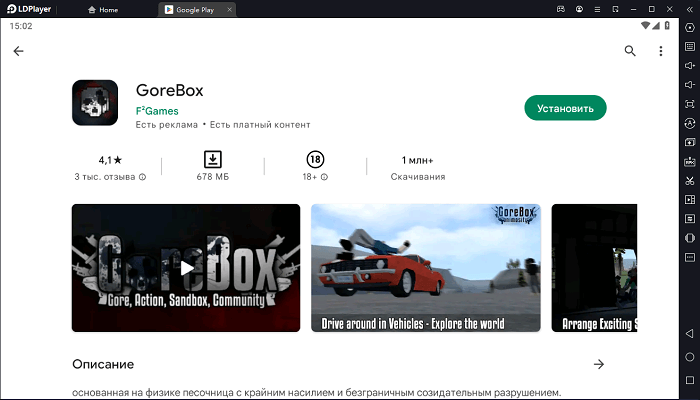Click the Описание heading
700x400 pixels.
[103, 364]
